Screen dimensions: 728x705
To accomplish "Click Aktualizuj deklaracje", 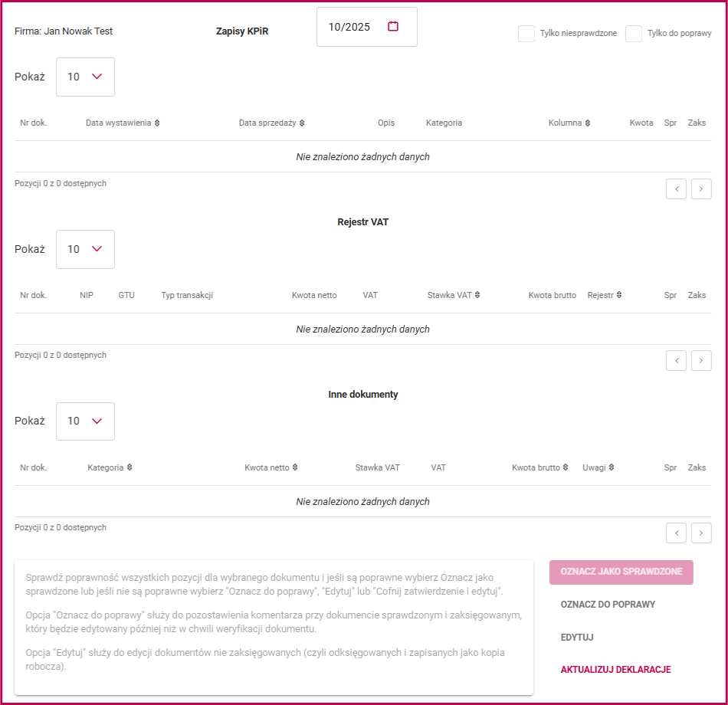I will tap(615, 670).
